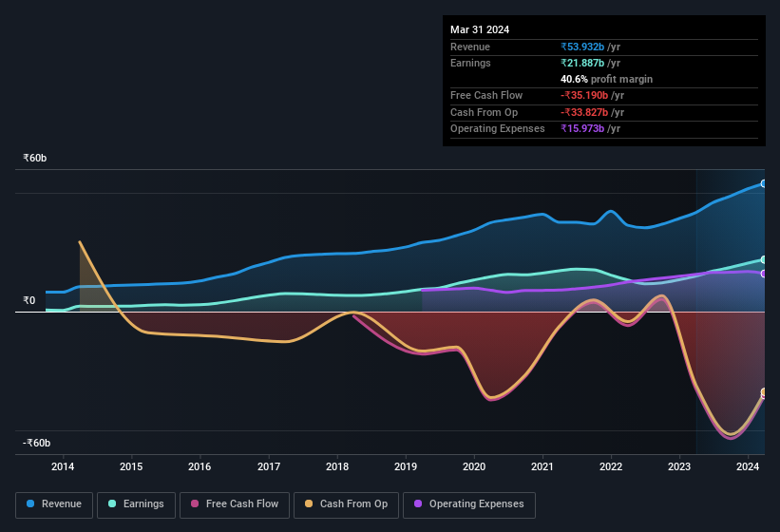Click the -₹35.190b free cash flow value

584,95
